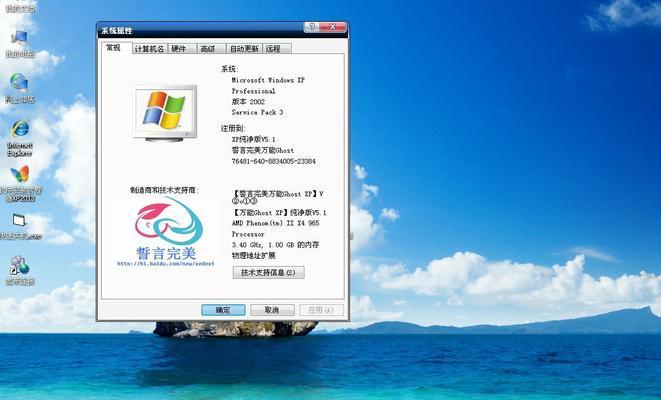Viewport: 661px width, 400px height.
Task: Click the "注册到:" heading label
Action: click(x=233, y=128)
